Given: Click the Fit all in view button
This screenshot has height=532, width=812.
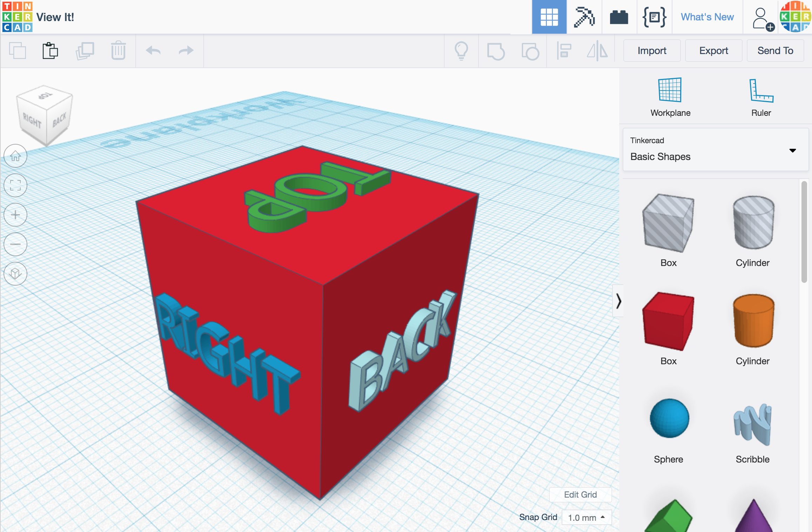Looking at the screenshot, I should coord(15,185).
